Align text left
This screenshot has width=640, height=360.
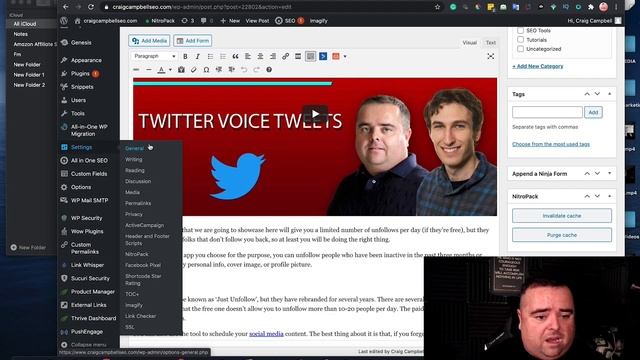(248, 56)
